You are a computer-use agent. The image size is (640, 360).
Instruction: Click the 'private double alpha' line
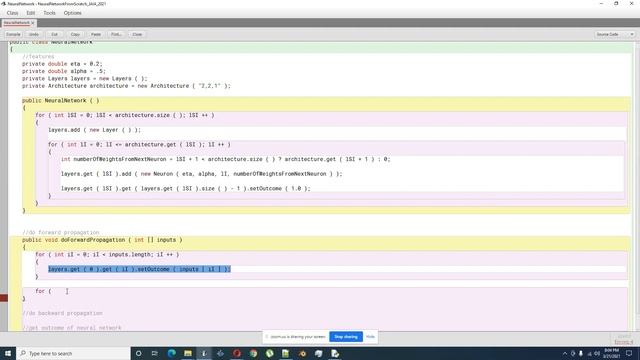click(x=64, y=71)
